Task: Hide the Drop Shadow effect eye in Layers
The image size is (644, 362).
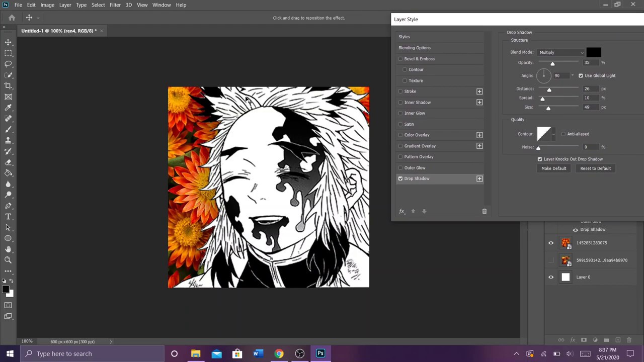Action: [576, 230]
